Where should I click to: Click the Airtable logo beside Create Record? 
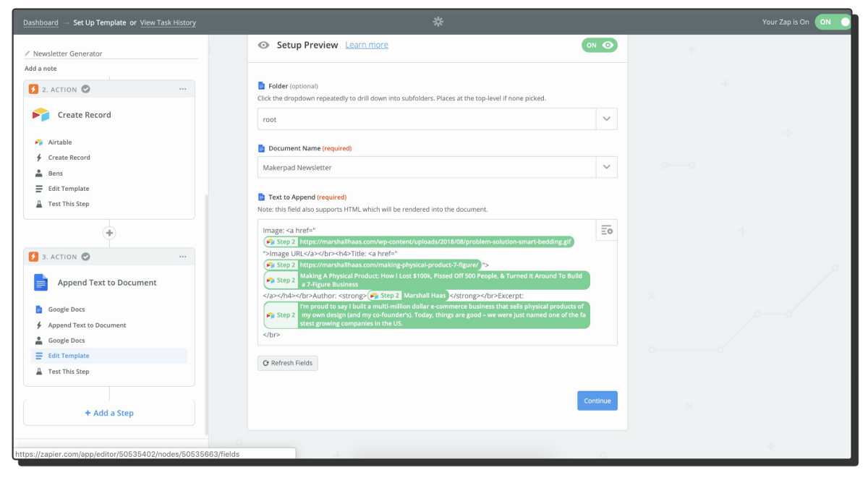pyautogui.click(x=41, y=115)
